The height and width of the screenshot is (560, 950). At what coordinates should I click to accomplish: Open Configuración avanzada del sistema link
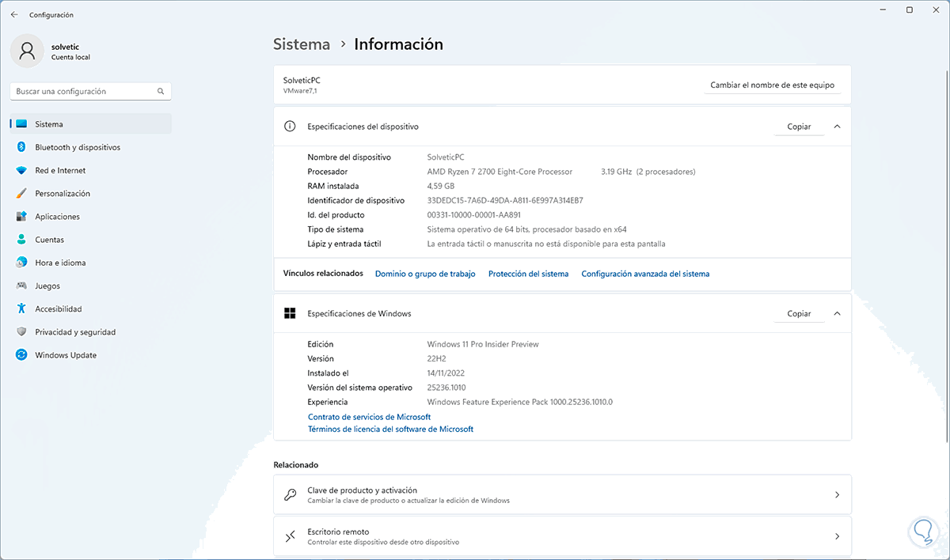(x=645, y=274)
